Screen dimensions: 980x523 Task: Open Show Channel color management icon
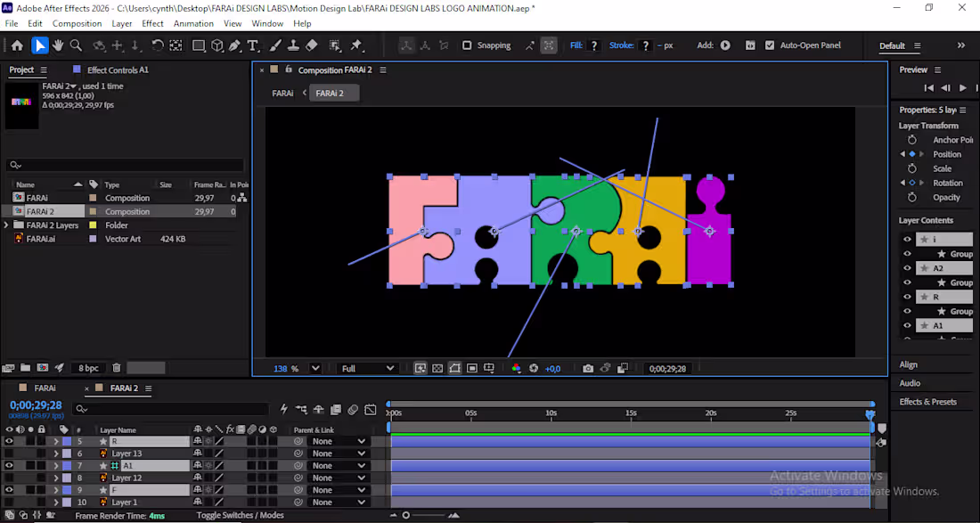[516, 369]
